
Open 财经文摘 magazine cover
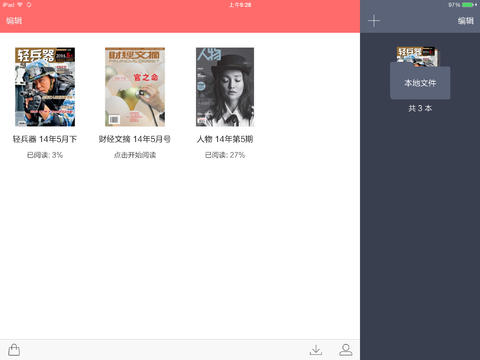click(x=135, y=87)
